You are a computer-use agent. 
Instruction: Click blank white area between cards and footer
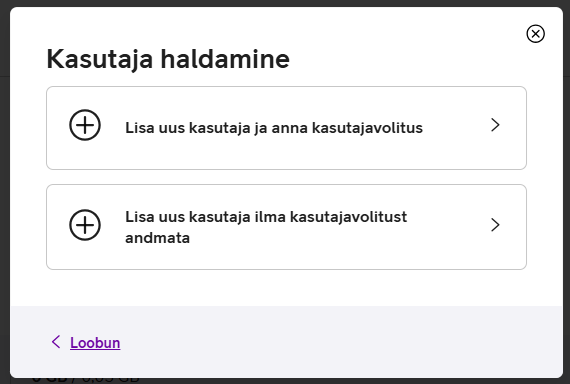(x=286, y=288)
